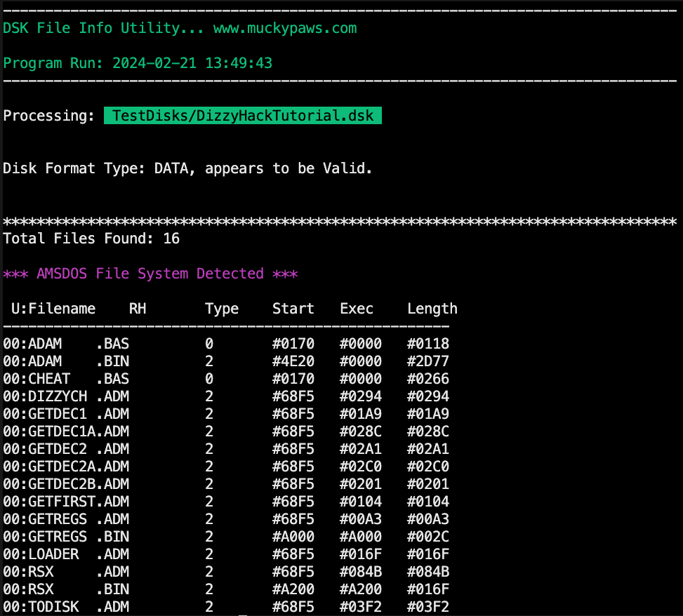
Task: Click the filename 00:GETDEC2A.ADM
Action: click(66, 467)
